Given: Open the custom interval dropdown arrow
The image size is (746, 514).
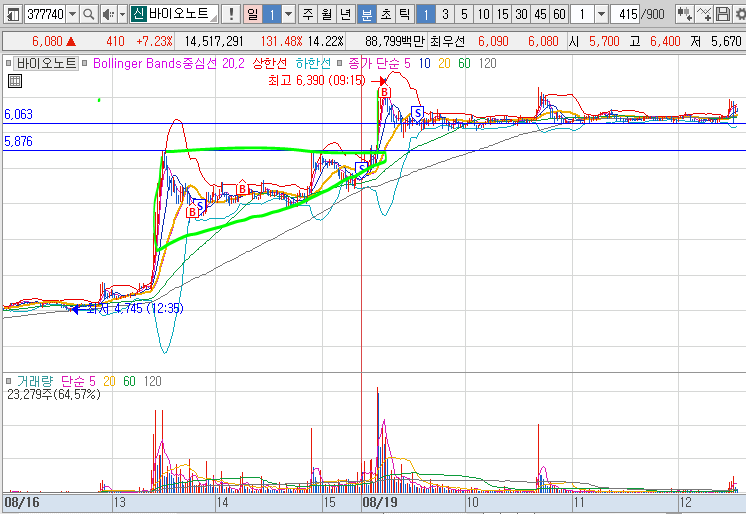Looking at the screenshot, I should [601, 14].
